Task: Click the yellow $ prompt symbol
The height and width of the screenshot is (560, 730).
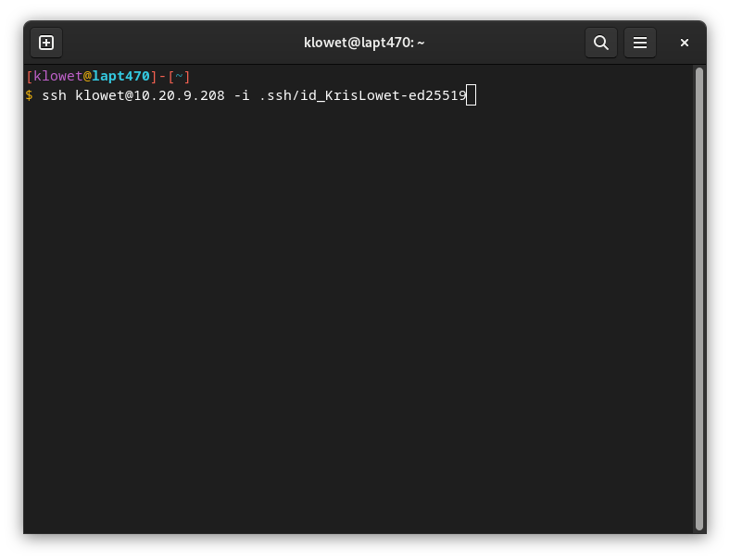Action: [x=30, y=95]
